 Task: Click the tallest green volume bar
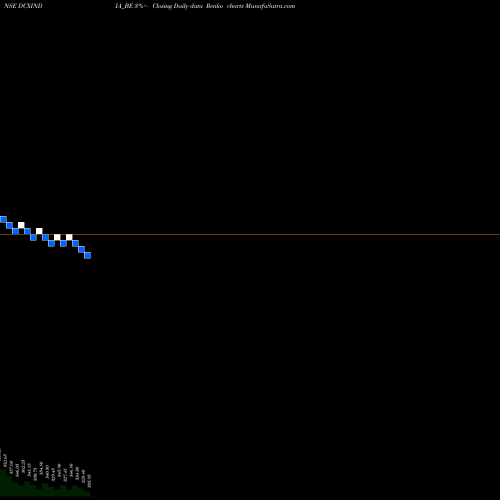pyautogui.click(x=3, y=483)
